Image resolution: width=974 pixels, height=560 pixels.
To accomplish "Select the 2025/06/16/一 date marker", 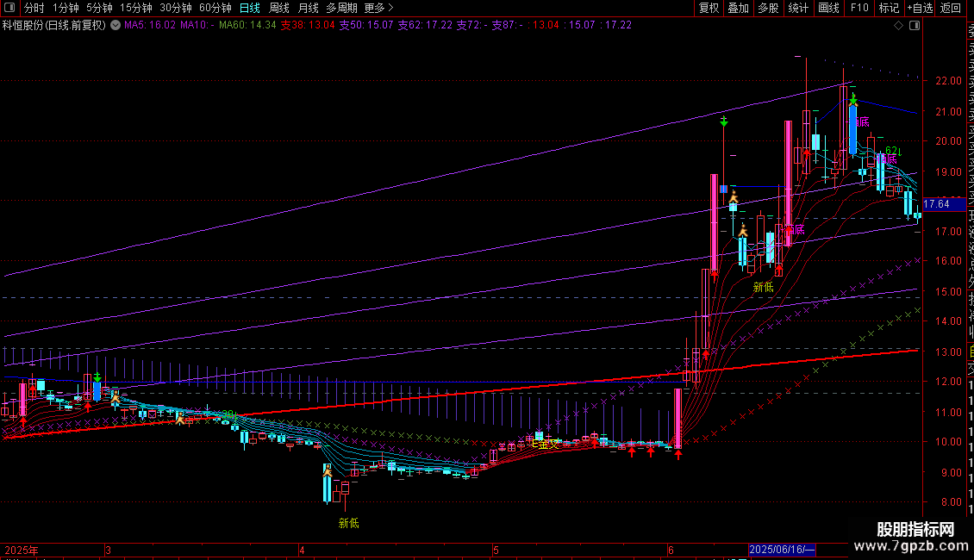I will (x=782, y=550).
